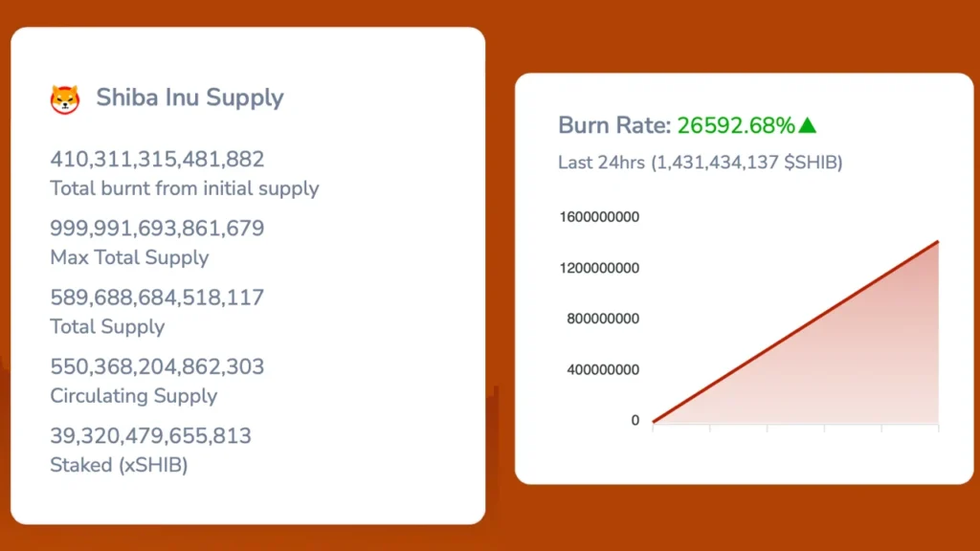The width and height of the screenshot is (980, 551).
Task: Click the Last 24hrs burn amount text
Action: [x=700, y=163]
